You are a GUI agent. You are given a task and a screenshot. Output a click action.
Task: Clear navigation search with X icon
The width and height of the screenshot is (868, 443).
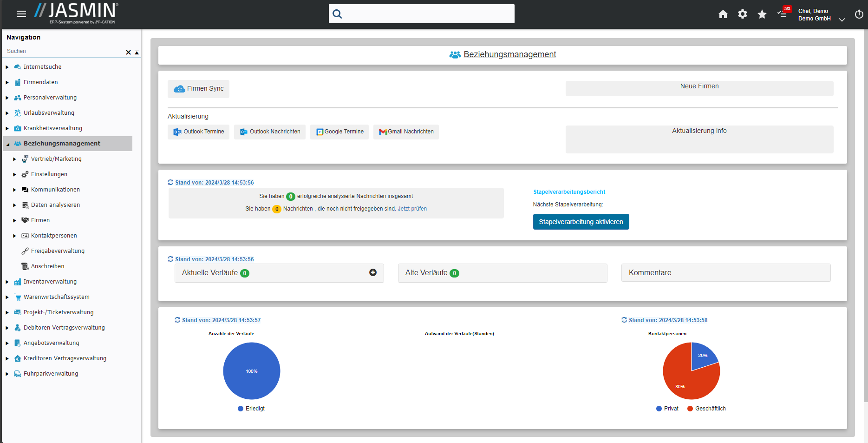[x=128, y=53]
